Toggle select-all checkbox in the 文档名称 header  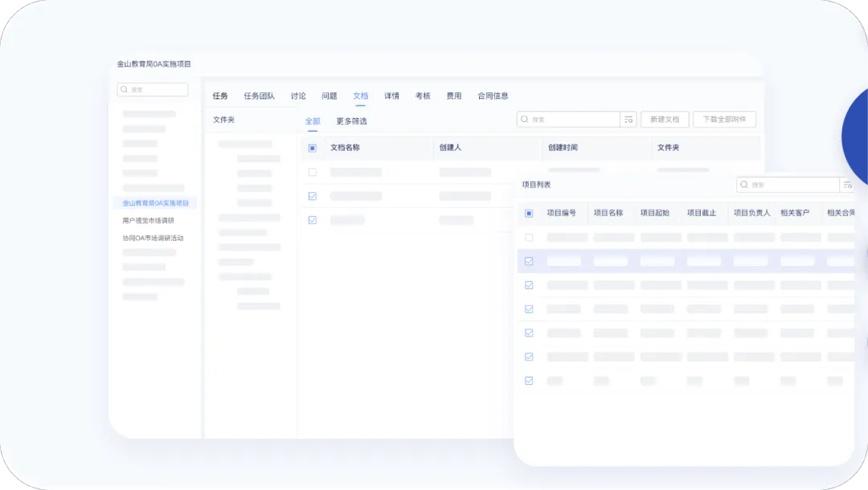pyautogui.click(x=313, y=149)
